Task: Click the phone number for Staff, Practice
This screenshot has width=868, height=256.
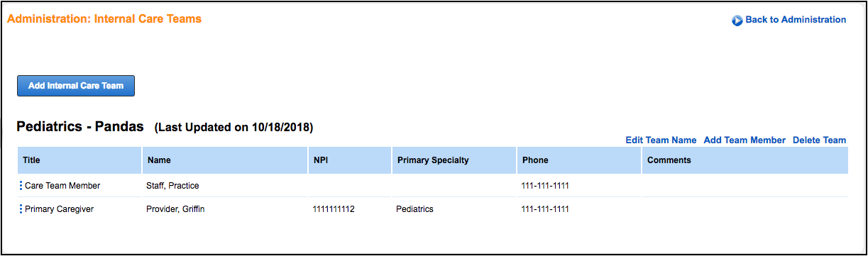Action: [x=545, y=186]
